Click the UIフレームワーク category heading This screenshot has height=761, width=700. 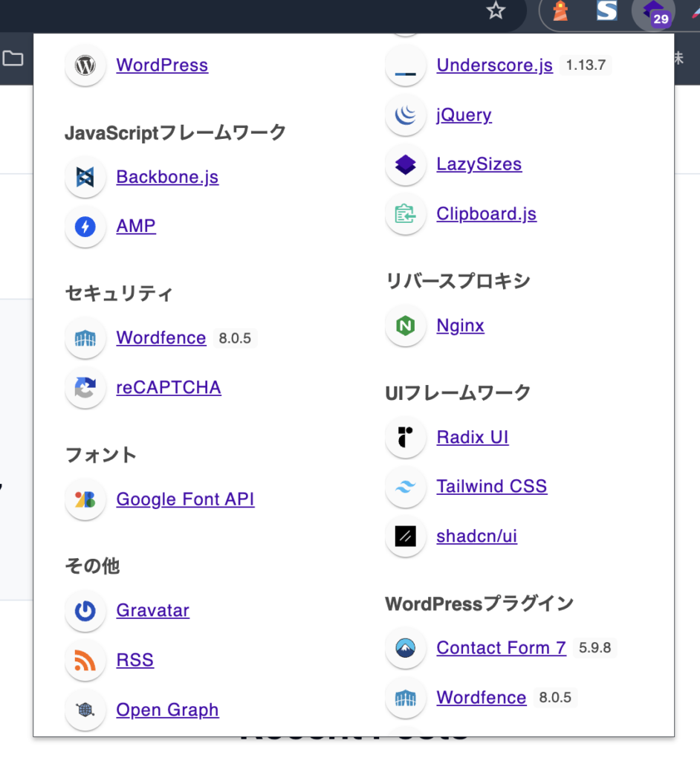tap(458, 392)
